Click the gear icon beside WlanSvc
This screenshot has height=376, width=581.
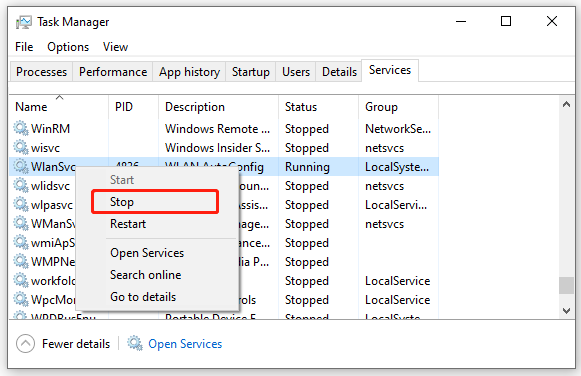point(21,166)
